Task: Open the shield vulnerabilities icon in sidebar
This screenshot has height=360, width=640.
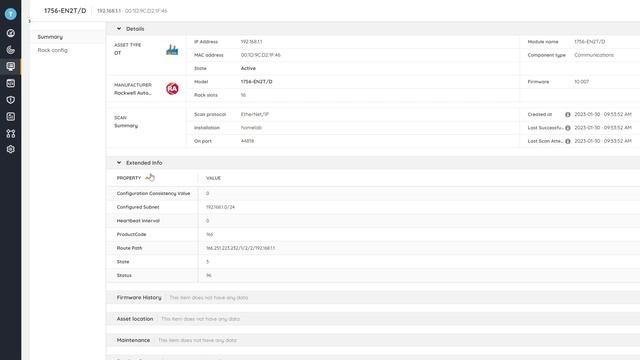Action: (11, 100)
